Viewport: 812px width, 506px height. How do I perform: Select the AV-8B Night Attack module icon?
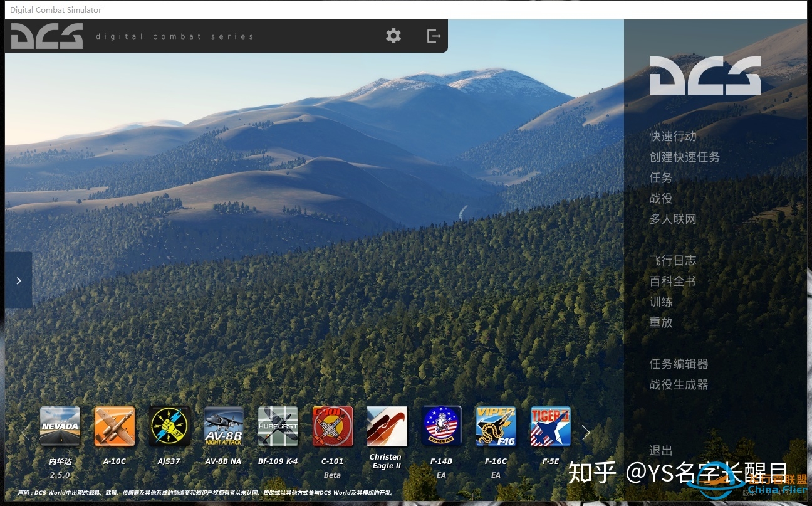224,426
